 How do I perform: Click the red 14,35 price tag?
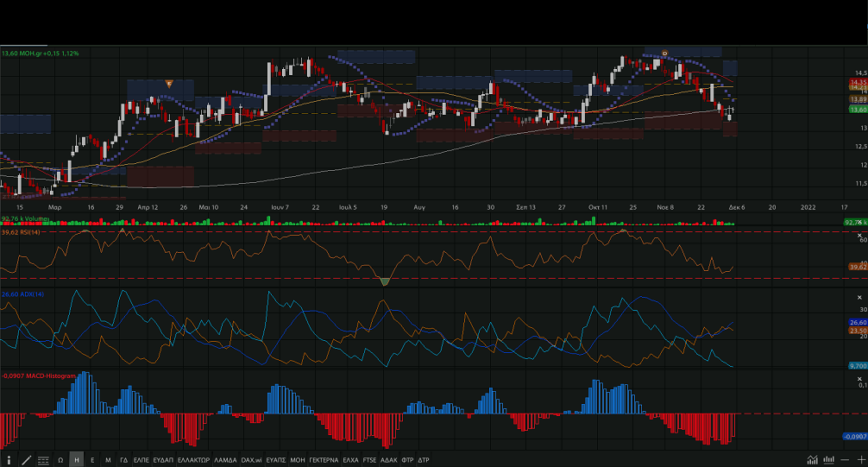pos(858,82)
